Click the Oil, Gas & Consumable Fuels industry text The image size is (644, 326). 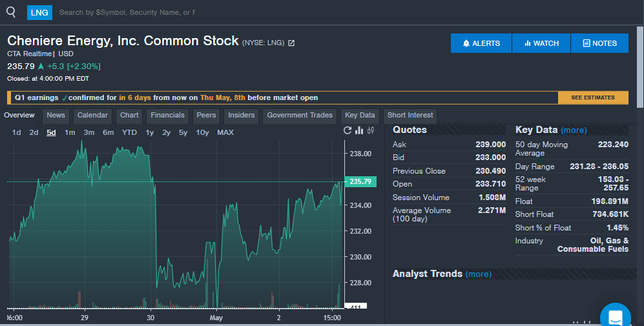pyautogui.click(x=593, y=245)
